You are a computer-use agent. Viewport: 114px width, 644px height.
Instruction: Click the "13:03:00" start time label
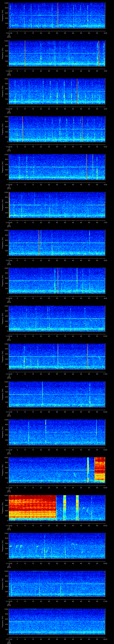[9, 109]
